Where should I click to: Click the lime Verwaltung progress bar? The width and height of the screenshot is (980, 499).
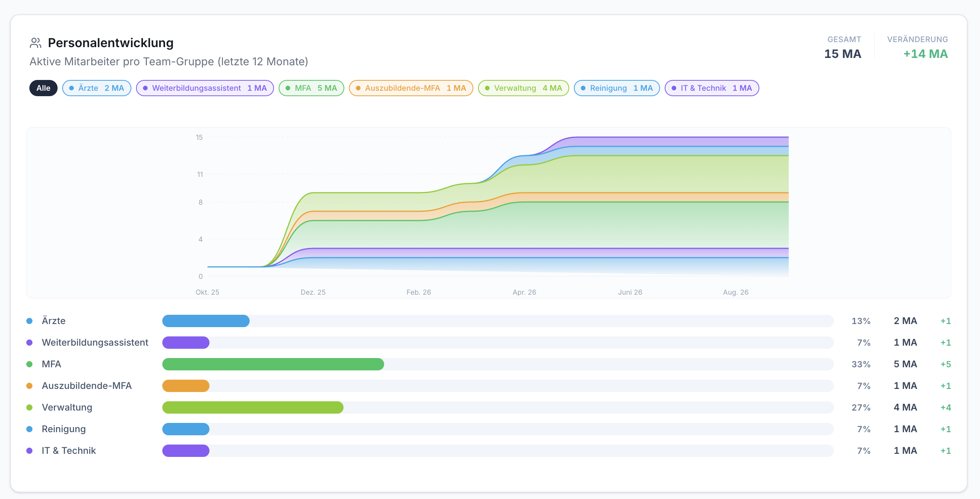(253, 407)
